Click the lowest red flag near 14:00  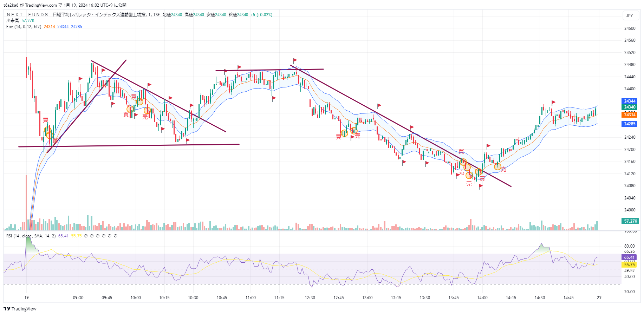point(480,186)
